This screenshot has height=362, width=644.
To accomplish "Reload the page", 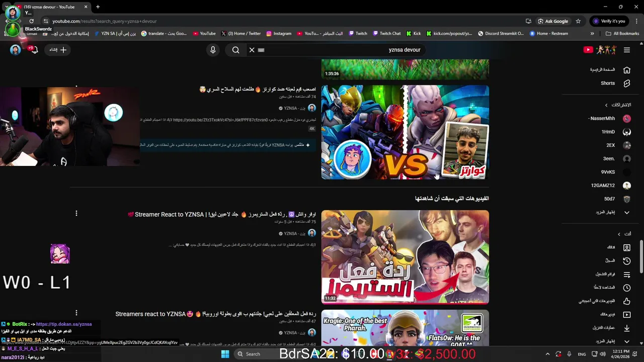I will (x=31, y=21).
